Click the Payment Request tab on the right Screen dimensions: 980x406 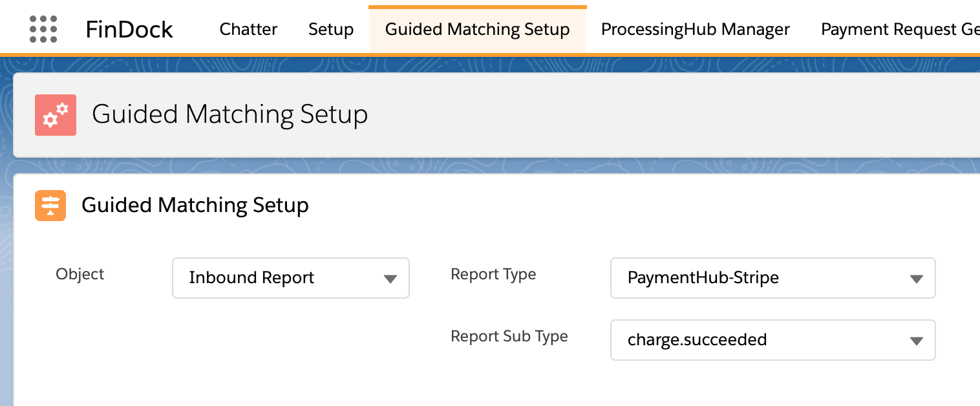pos(899,29)
